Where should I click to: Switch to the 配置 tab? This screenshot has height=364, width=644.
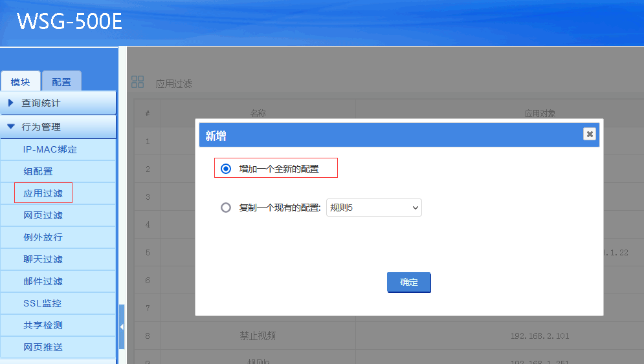(61, 82)
